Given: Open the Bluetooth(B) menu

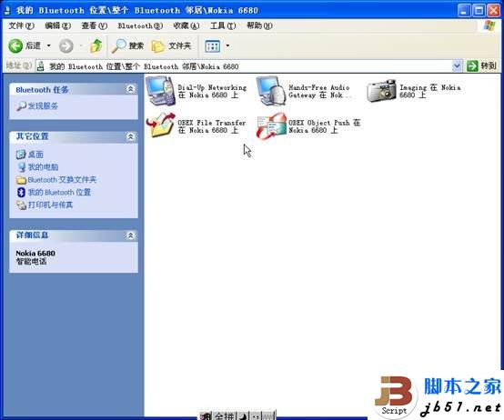Looking at the screenshot, I should tap(140, 25).
